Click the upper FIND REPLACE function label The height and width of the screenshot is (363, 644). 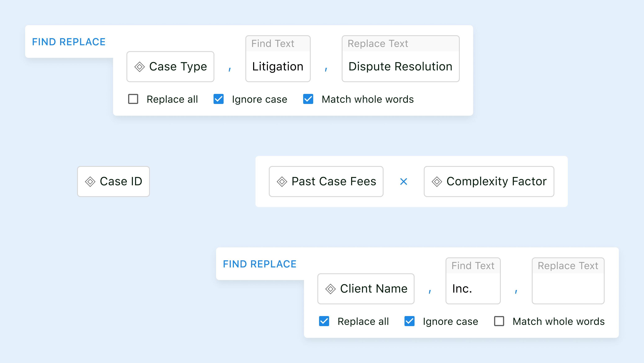pyautogui.click(x=69, y=42)
